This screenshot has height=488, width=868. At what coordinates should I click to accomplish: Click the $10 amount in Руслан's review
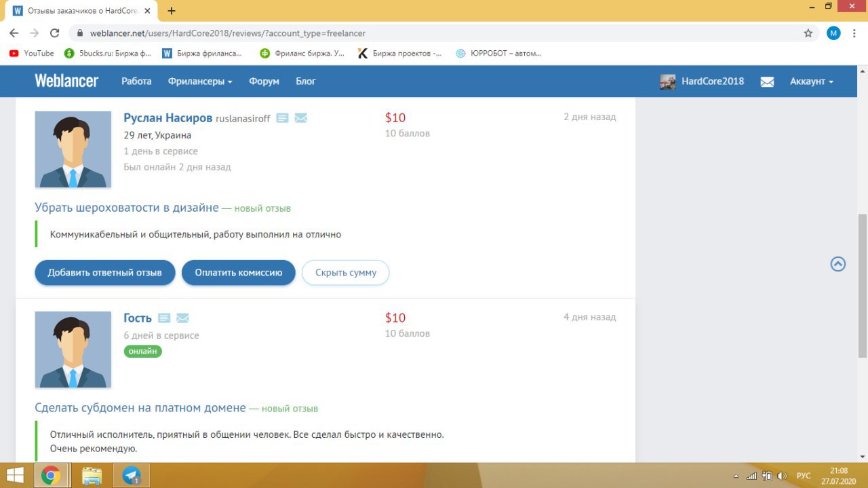pyautogui.click(x=395, y=117)
